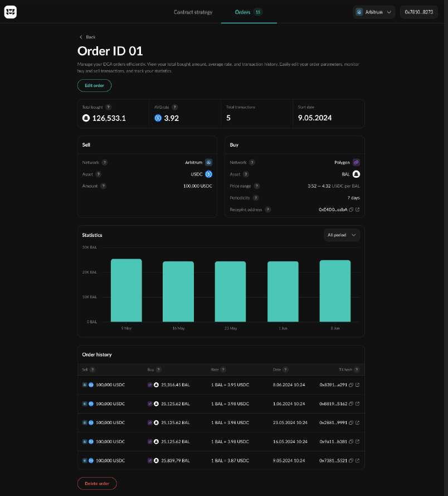448x496 pixels.
Task: Click help icon next to Sell Network
Action: click(x=105, y=162)
